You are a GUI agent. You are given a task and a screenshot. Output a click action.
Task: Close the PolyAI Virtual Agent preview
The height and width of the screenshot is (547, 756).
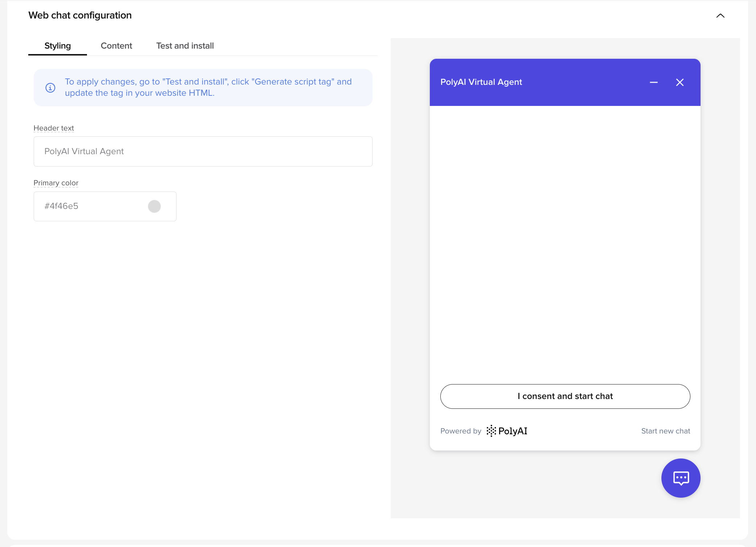click(x=680, y=82)
